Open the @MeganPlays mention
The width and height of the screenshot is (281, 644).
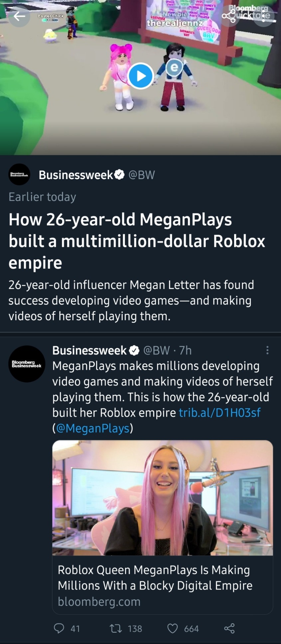[x=92, y=428]
